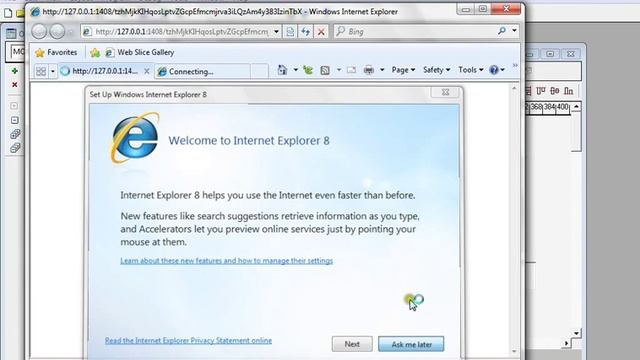The width and height of the screenshot is (640, 360).
Task: Click the browser scrollbar down arrow
Action: (514, 351)
